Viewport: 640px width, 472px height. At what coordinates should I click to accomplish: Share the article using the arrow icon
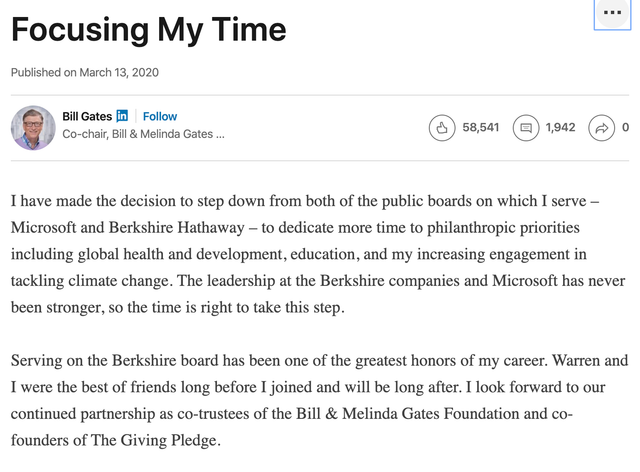(603, 127)
